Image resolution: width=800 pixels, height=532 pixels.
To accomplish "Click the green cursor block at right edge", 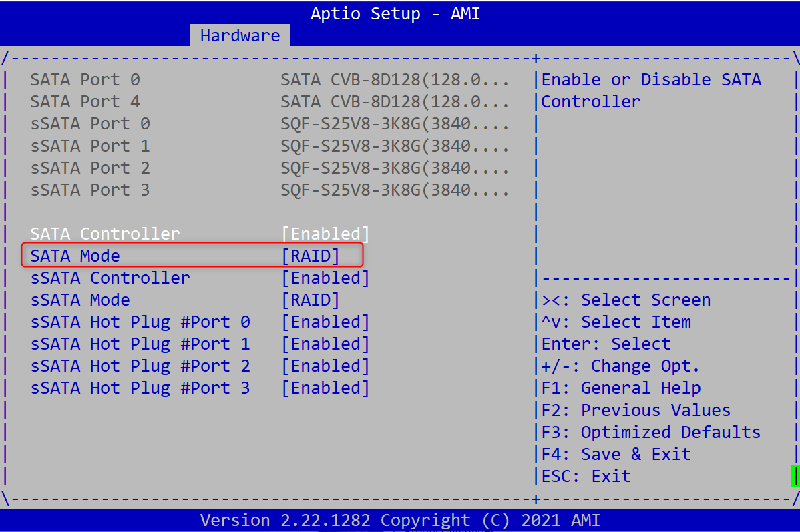I will [x=795, y=476].
